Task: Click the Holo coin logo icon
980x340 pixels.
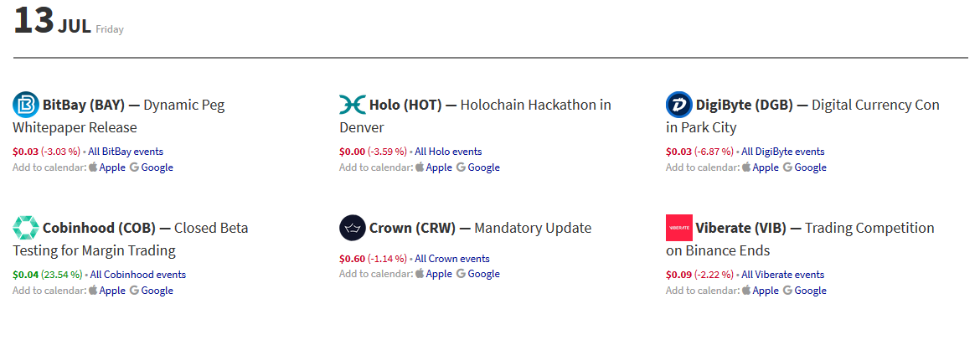Action: tap(353, 105)
